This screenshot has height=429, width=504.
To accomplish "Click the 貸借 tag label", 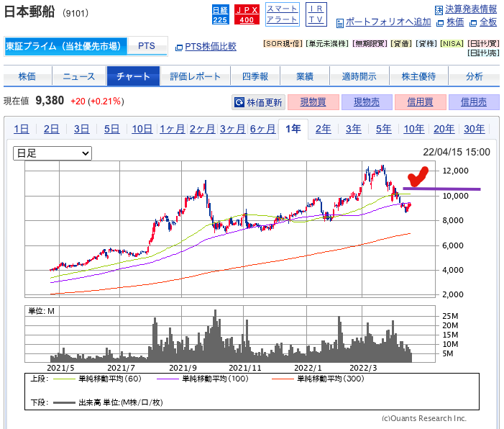I will [401, 43].
